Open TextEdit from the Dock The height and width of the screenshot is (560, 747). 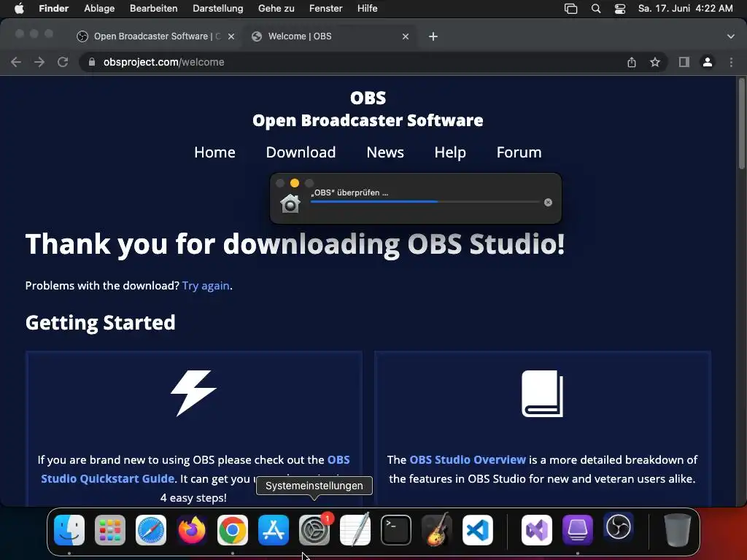355,530
